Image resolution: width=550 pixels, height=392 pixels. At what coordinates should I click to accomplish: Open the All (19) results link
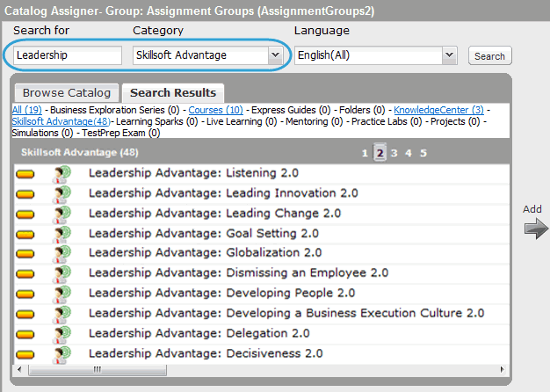pyautogui.click(x=27, y=110)
